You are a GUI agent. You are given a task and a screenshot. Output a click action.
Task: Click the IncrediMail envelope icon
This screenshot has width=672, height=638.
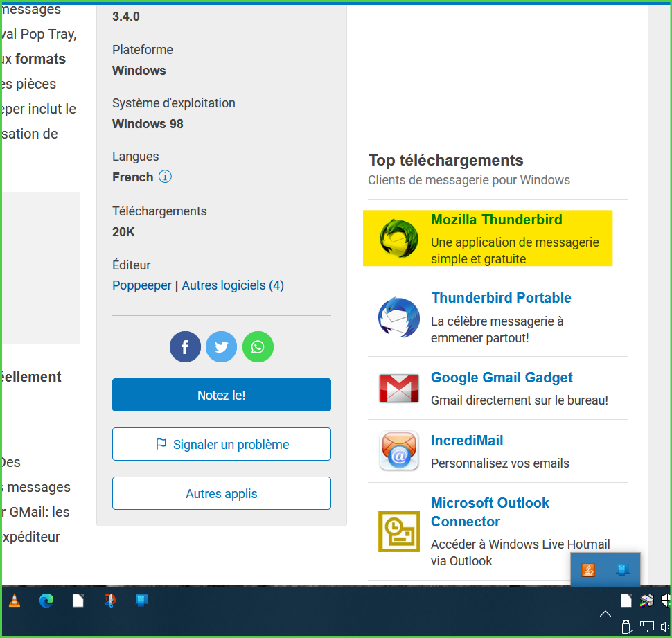(x=398, y=451)
